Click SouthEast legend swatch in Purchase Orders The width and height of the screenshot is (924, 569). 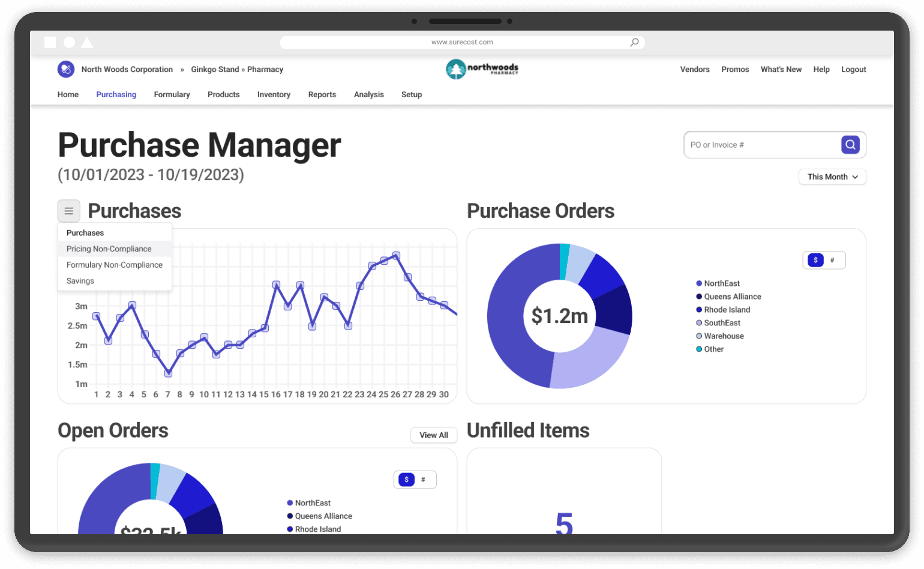[x=699, y=323]
